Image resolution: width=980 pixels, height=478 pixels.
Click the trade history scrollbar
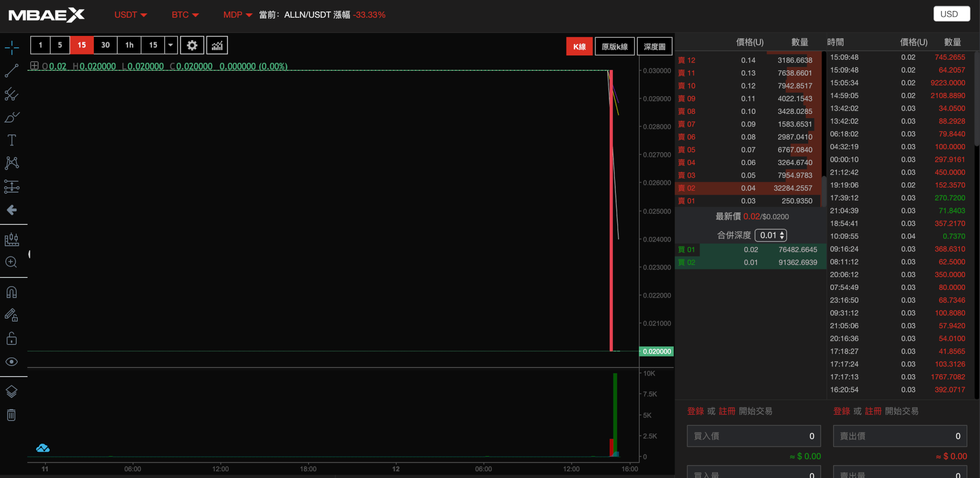(977, 98)
